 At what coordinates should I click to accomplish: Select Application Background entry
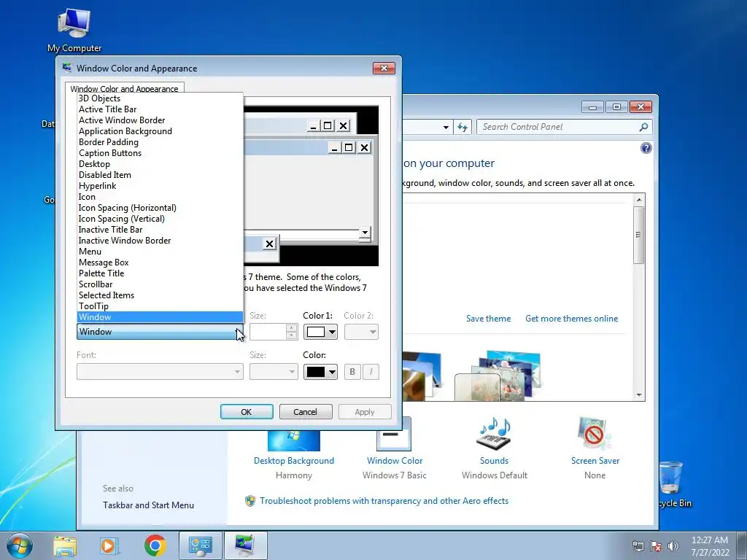coord(160,131)
